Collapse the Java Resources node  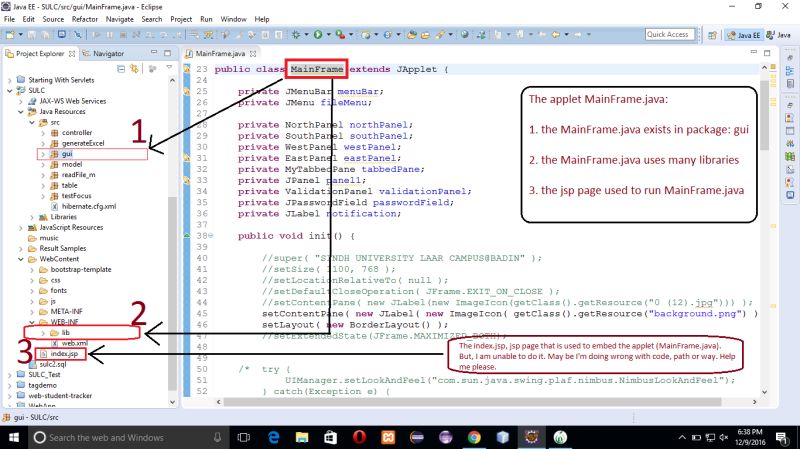pos(21,112)
